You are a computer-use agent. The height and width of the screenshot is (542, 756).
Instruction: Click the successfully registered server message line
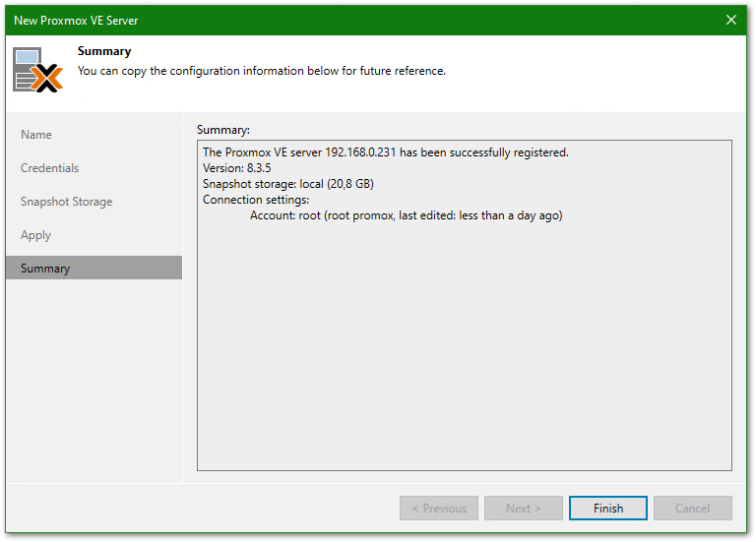[x=385, y=152]
